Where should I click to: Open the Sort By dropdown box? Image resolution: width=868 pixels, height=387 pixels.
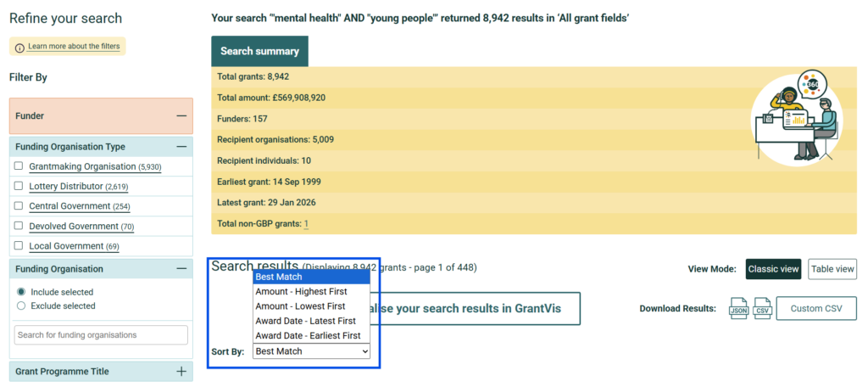311,351
